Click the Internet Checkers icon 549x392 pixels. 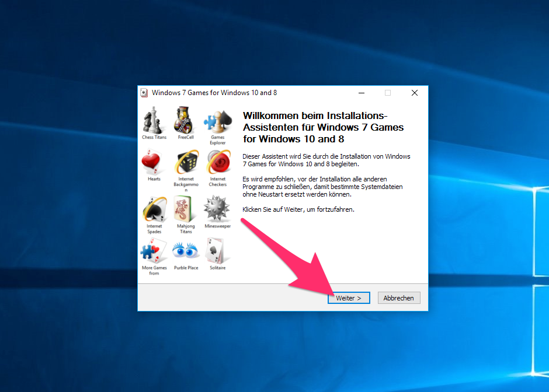point(218,162)
